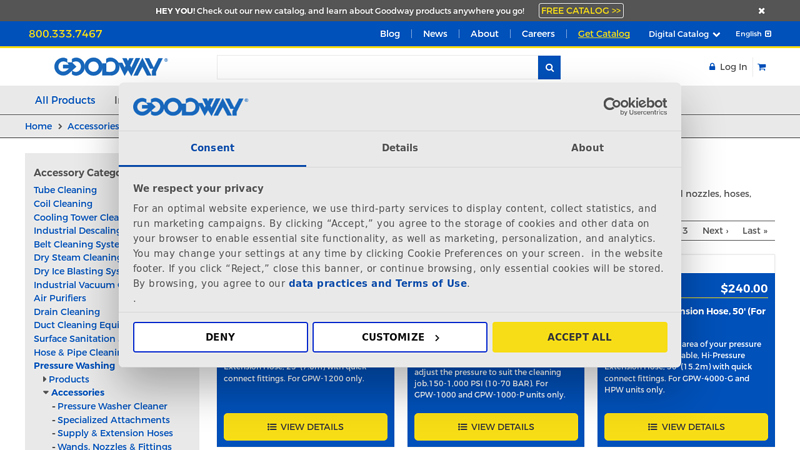Open data practices and Terms of Use link

378,284
